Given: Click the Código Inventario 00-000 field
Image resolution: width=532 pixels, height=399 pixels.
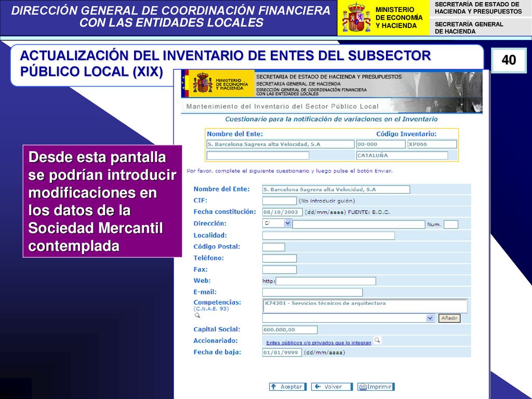Looking at the screenshot, I should point(381,144).
